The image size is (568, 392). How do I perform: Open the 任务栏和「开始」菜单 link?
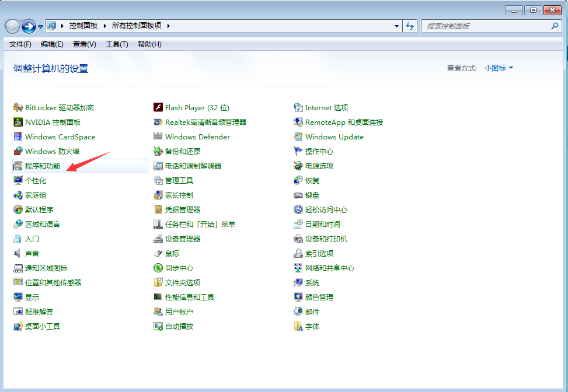(200, 224)
